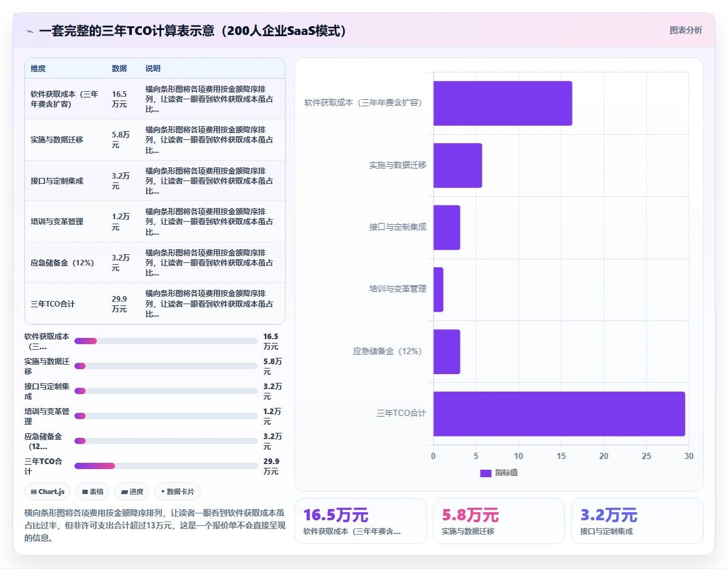Open the 16.5万元 data card
The image size is (728, 569).
click(x=361, y=521)
